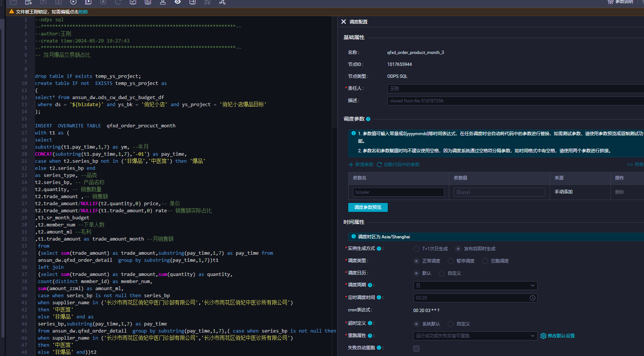Select 正常调度 scheduling type radio
This screenshot has height=356, width=644.
[416, 261]
